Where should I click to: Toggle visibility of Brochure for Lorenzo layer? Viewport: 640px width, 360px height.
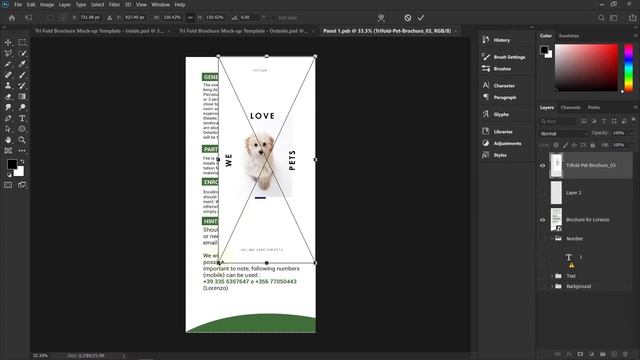click(542, 220)
